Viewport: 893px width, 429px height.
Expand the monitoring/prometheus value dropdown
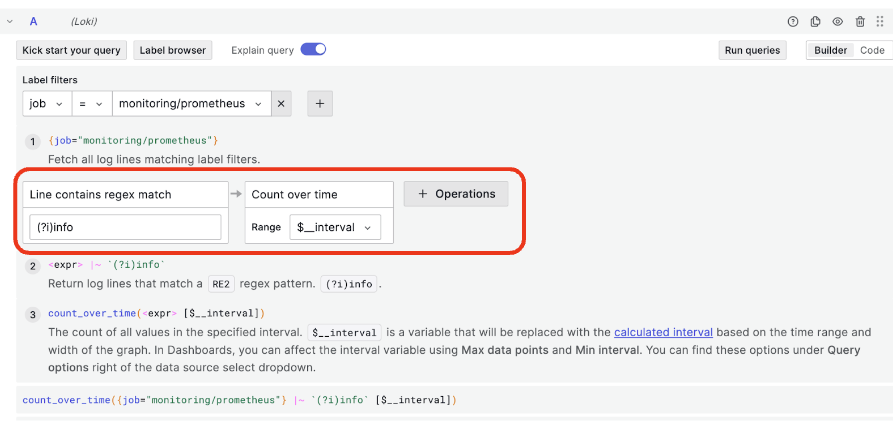[190, 104]
